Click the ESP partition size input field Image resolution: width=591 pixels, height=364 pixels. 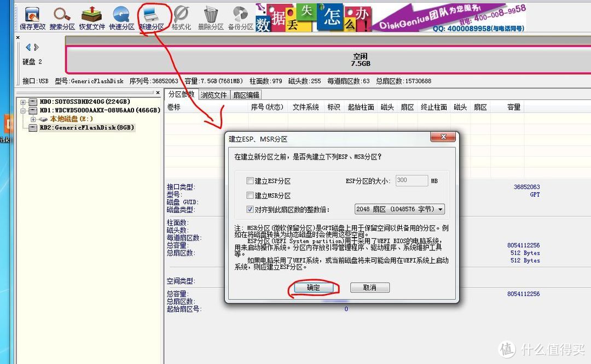[412, 180]
